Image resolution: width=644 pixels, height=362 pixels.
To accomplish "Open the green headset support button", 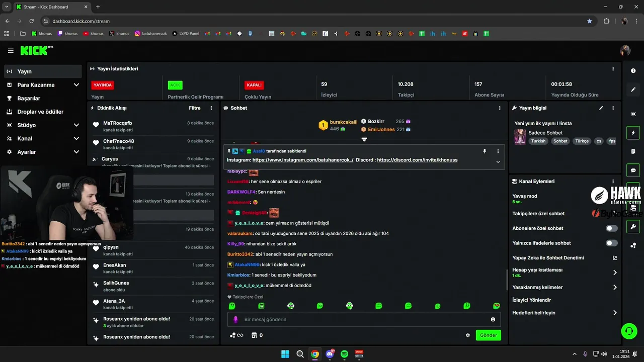I will tap(629, 331).
